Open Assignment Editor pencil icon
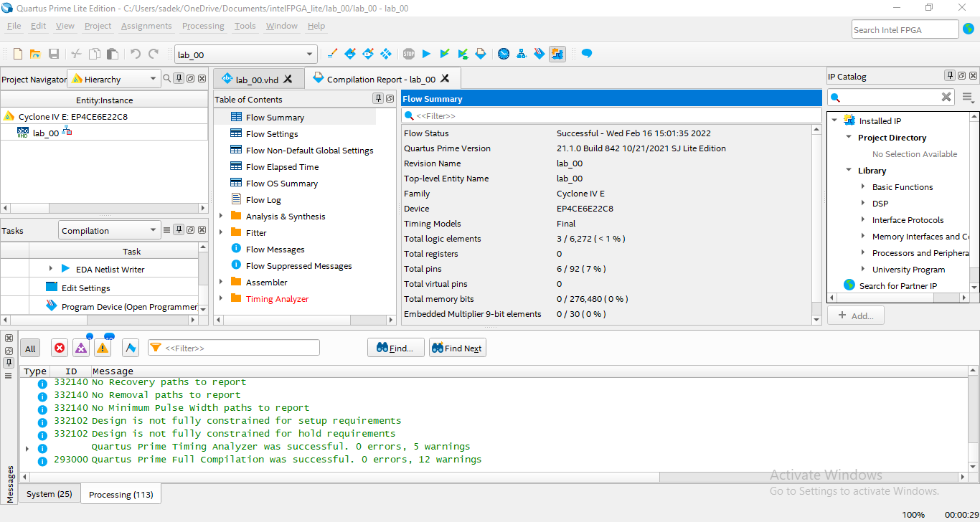The image size is (980, 522). pos(331,54)
